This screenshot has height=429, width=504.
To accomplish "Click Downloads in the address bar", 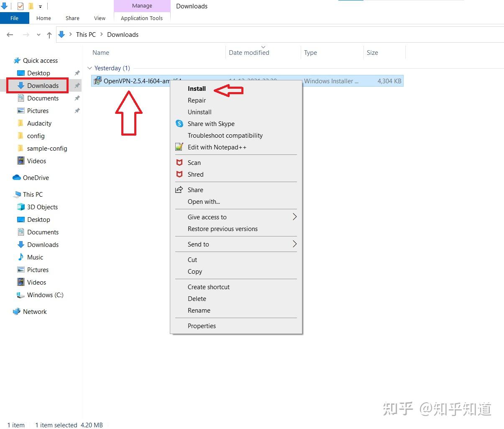I will coord(123,35).
